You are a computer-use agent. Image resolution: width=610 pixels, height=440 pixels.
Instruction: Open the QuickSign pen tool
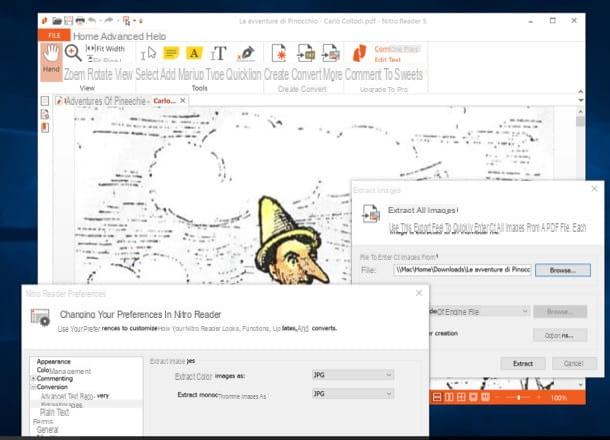point(245,54)
